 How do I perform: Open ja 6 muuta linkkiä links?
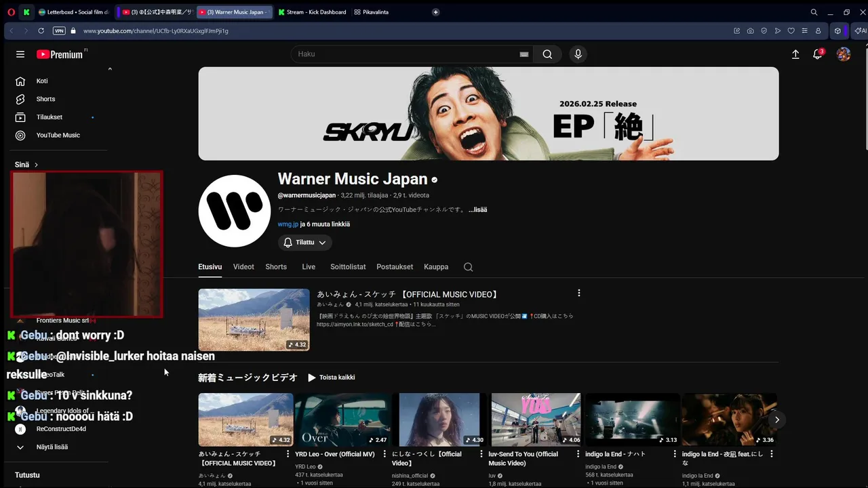[x=325, y=224]
